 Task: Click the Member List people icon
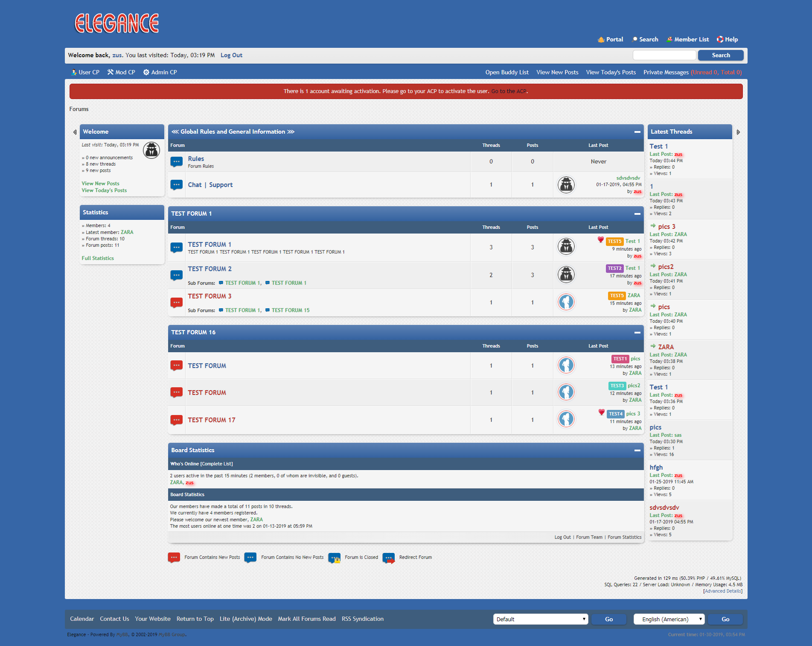pos(669,39)
